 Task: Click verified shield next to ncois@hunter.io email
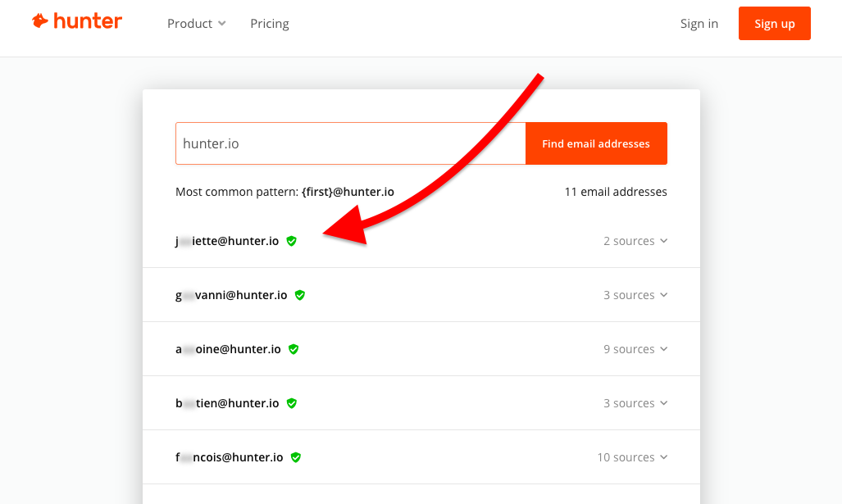pyautogui.click(x=296, y=457)
